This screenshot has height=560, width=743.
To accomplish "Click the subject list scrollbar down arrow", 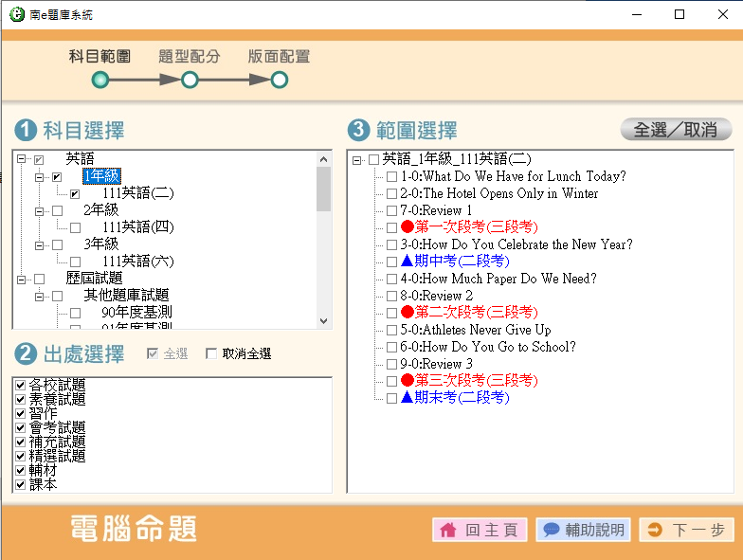I will 324,321.
